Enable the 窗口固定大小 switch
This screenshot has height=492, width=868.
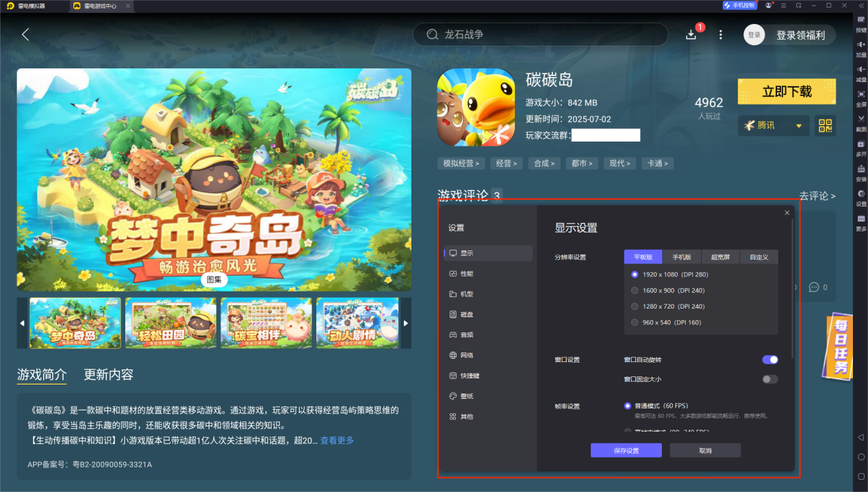(x=770, y=379)
